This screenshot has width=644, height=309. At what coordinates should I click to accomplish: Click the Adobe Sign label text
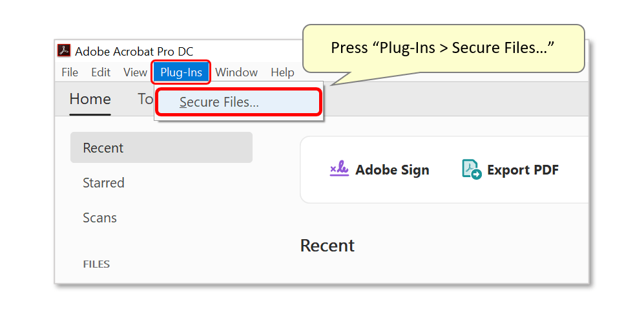click(392, 170)
